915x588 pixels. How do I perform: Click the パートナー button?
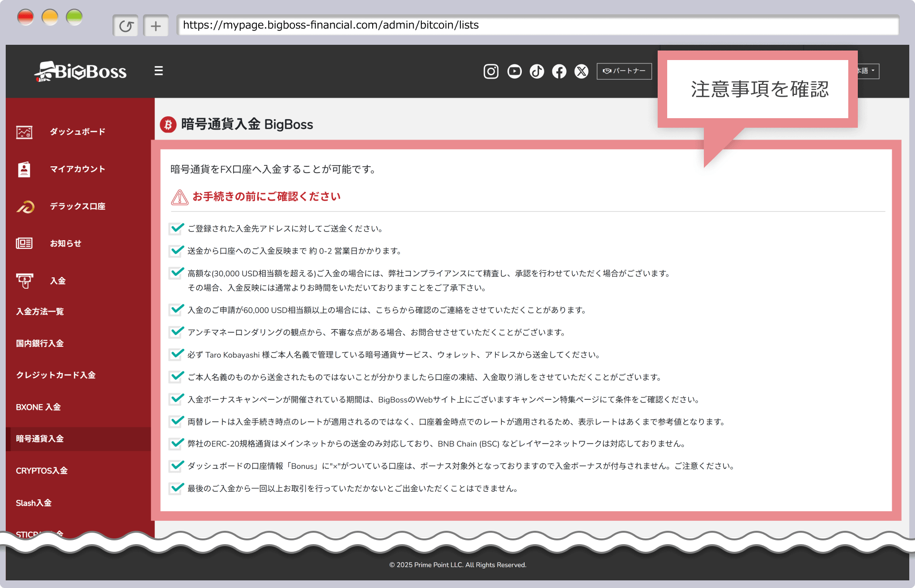624,71
